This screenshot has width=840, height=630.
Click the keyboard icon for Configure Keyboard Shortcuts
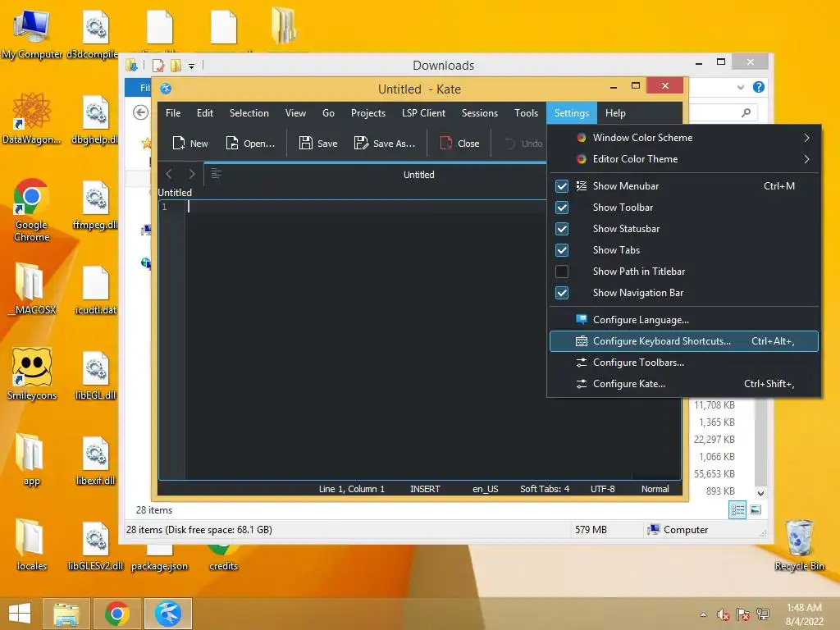click(582, 341)
